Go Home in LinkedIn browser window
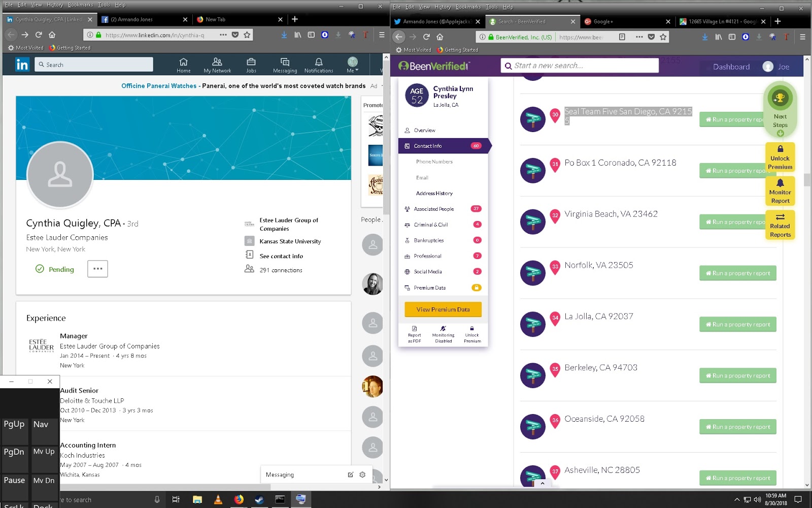 (x=52, y=35)
